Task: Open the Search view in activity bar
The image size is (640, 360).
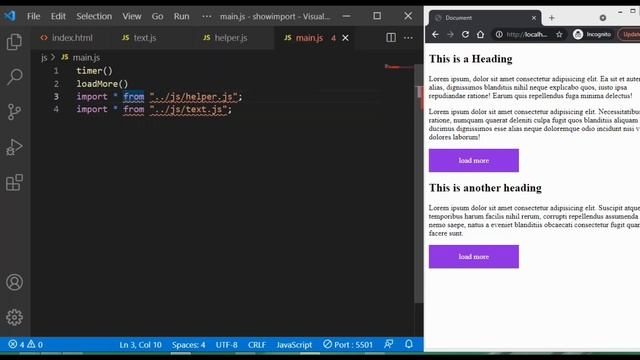Action: (14, 77)
